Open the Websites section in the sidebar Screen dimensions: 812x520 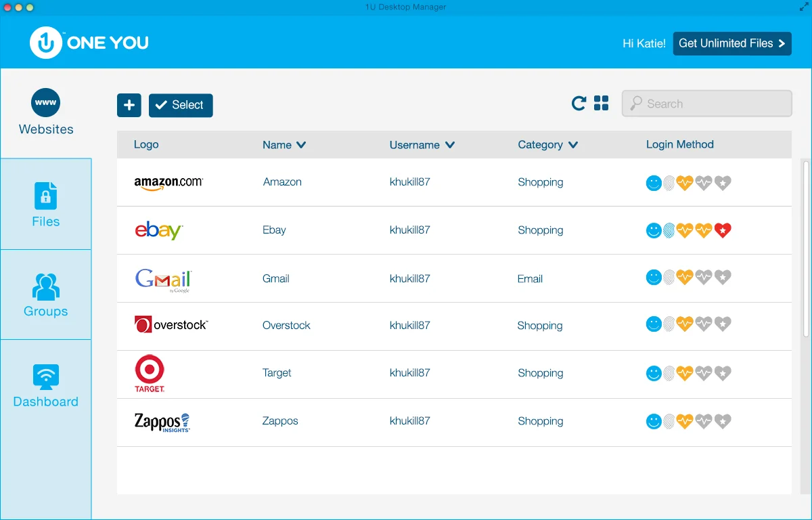point(46,113)
